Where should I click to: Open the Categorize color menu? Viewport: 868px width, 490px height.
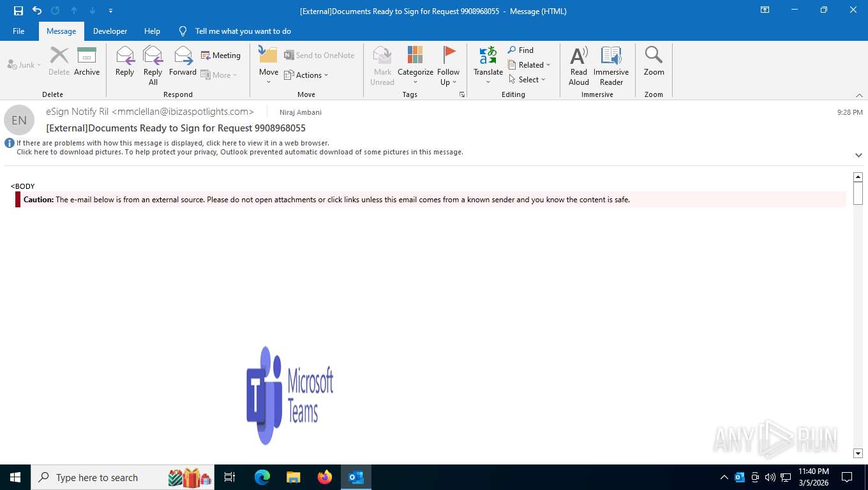[x=415, y=66]
